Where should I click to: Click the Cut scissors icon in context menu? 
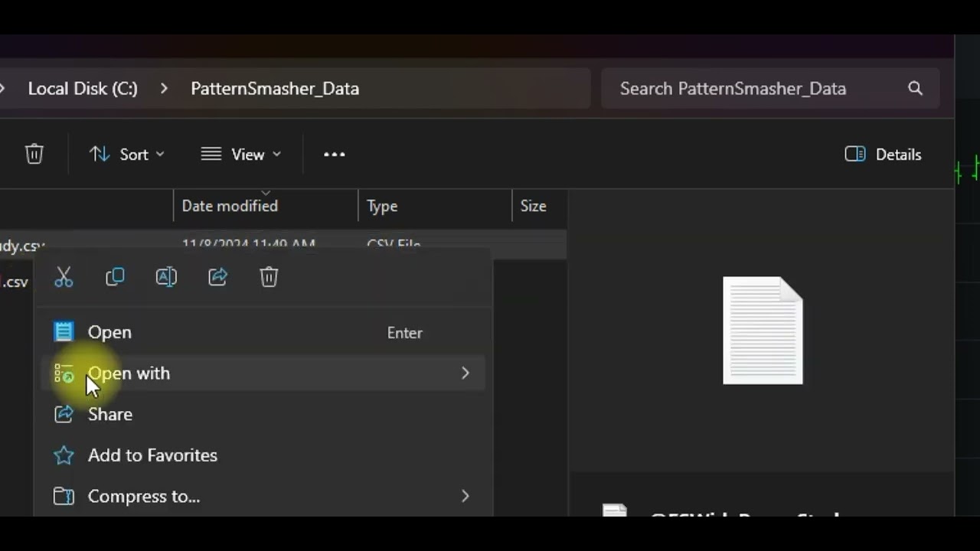tap(64, 277)
